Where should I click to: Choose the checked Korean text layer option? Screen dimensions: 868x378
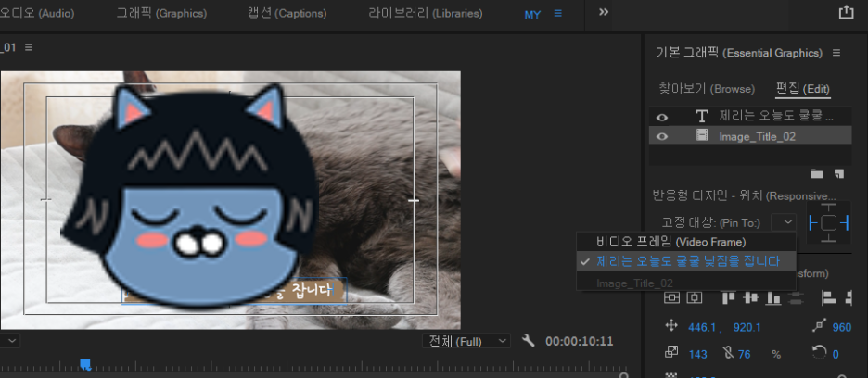tap(686, 261)
